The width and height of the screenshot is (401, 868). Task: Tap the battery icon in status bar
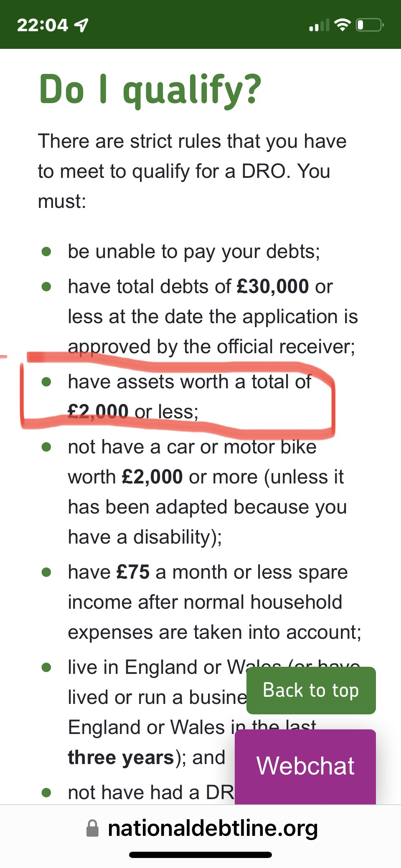[370, 25]
